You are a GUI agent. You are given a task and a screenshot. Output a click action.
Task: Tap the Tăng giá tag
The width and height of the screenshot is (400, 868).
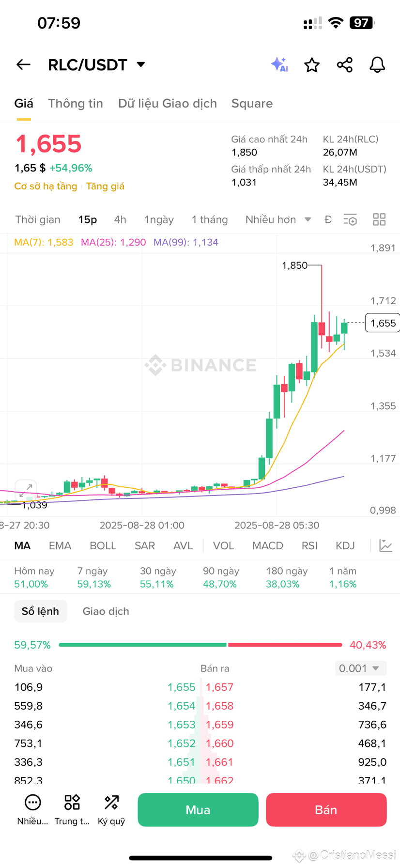tap(105, 186)
